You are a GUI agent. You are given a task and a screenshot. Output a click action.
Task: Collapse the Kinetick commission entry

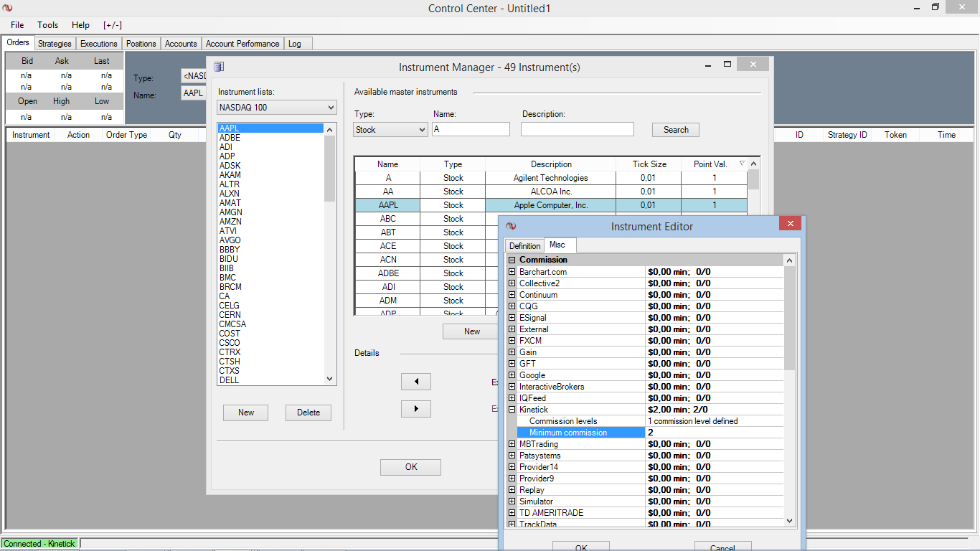(x=512, y=410)
